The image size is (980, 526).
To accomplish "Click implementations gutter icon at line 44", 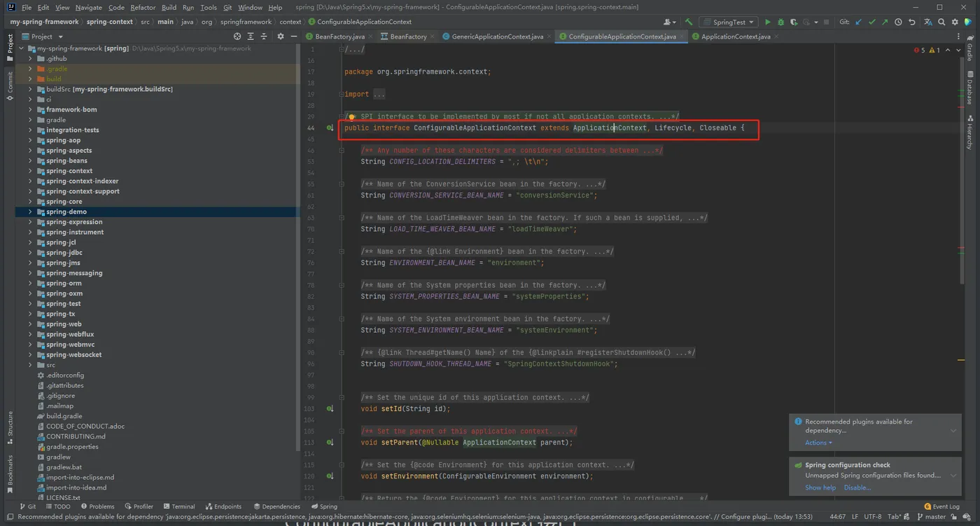I will tap(330, 128).
